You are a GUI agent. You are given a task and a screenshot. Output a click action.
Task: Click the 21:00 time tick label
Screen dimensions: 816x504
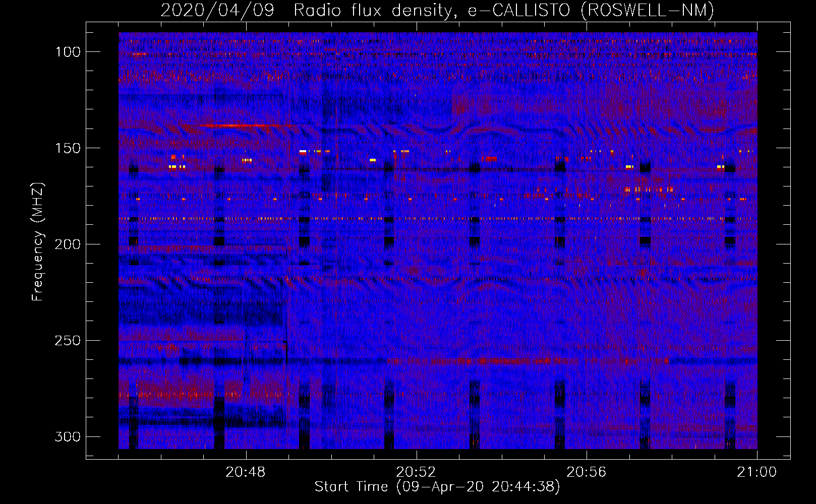point(756,472)
